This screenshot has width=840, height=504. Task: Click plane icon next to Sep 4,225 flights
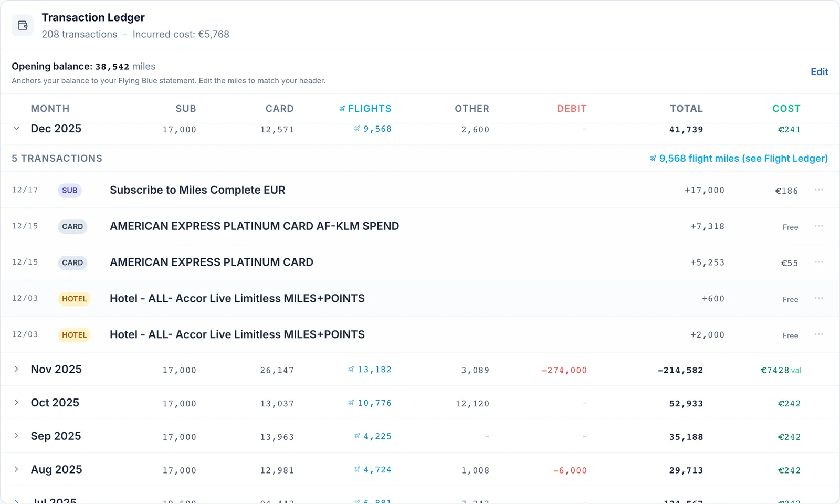(x=357, y=436)
